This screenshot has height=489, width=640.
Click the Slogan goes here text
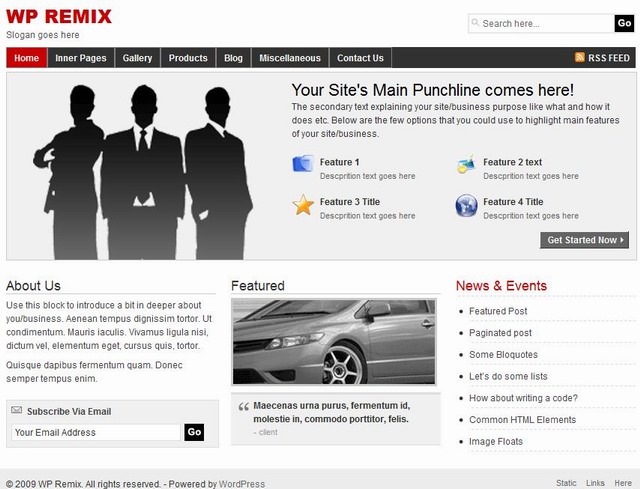[x=43, y=35]
